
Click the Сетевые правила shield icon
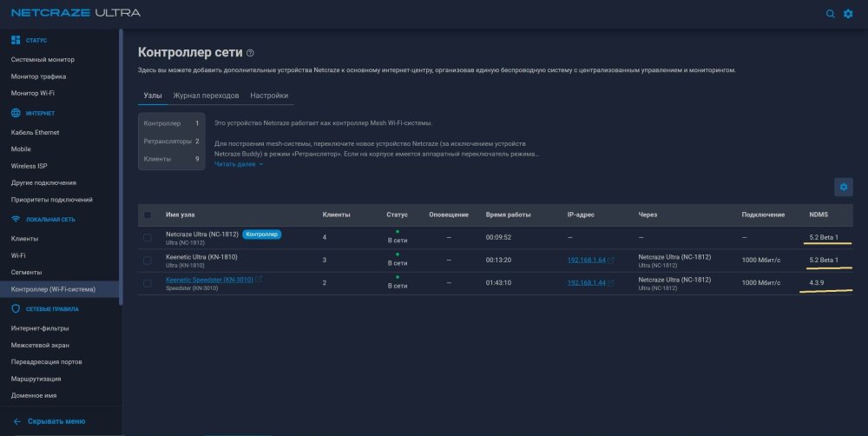coord(16,309)
